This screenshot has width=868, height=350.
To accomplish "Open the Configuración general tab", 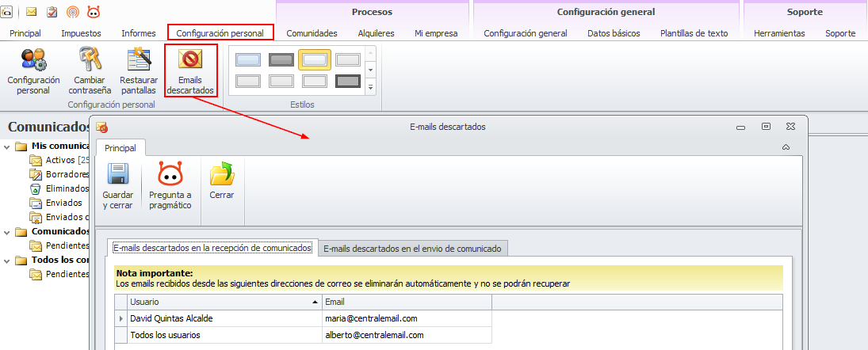I will click(x=526, y=33).
